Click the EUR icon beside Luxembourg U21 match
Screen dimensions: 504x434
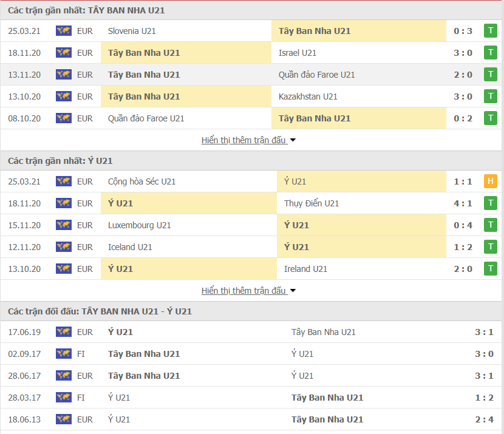[x=63, y=225]
